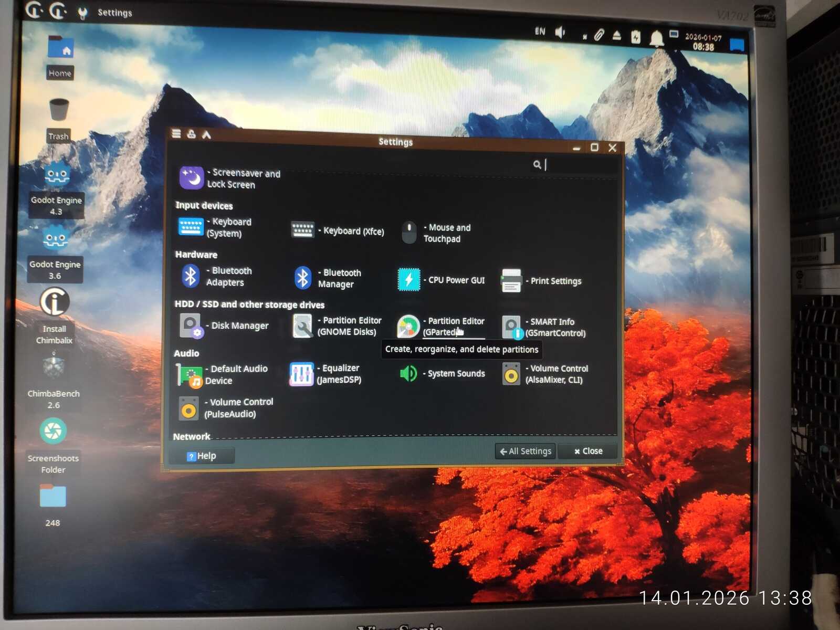Open System Sounds settings
The width and height of the screenshot is (840, 630).
pyautogui.click(x=442, y=373)
